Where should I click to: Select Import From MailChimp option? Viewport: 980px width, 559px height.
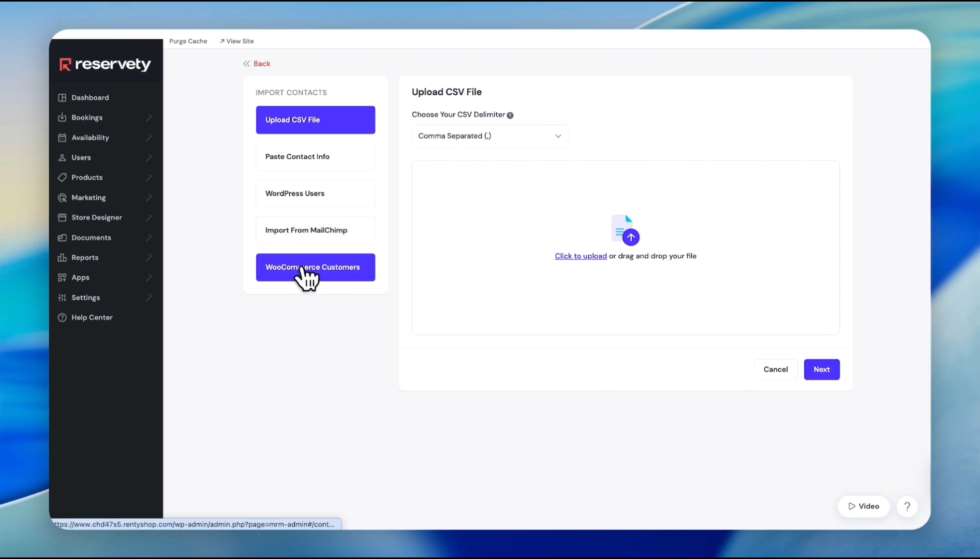pyautogui.click(x=316, y=230)
